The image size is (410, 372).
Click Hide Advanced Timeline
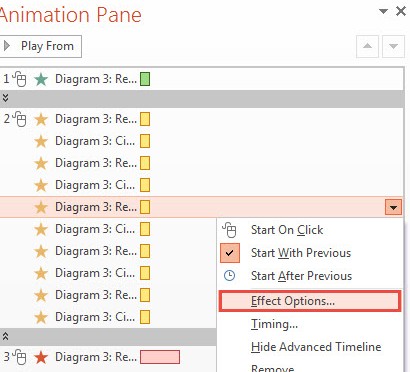316,347
